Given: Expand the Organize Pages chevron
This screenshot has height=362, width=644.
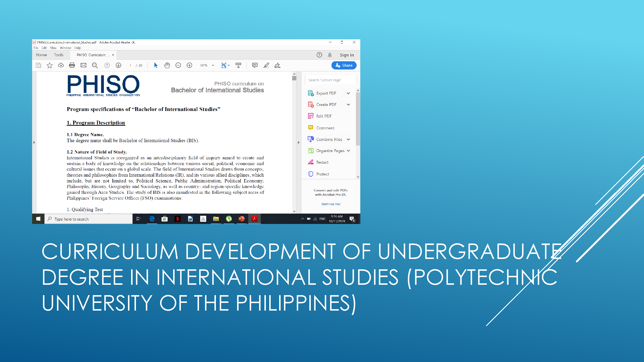Looking at the screenshot, I should point(349,151).
